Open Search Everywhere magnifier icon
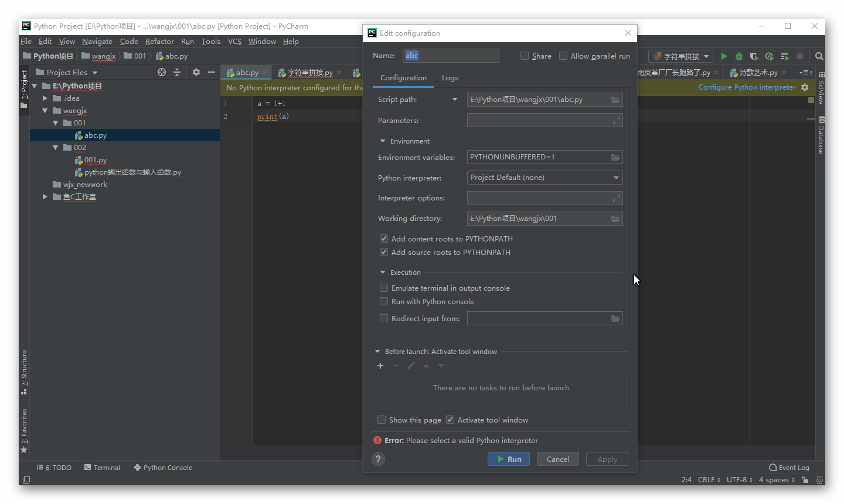The height and width of the screenshot is (504, 844). [x=819, y=56]
